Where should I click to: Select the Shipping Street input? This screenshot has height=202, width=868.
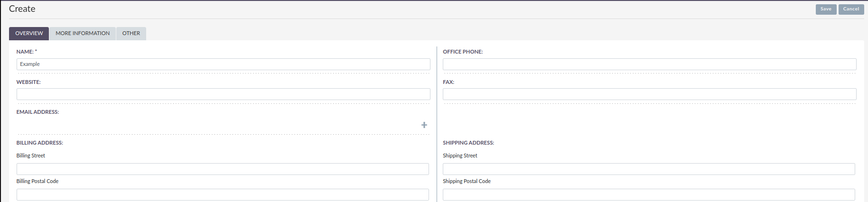(x=649, y=169)
